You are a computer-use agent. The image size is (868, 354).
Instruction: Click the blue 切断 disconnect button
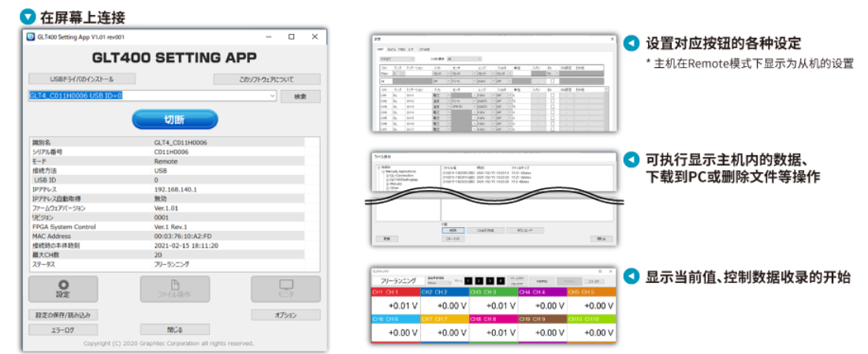pos(175,120)
